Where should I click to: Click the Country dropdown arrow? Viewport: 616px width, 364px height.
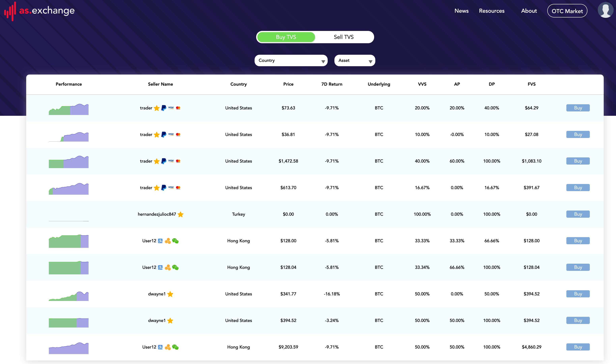pyautogui.click(x=323, y=62)
